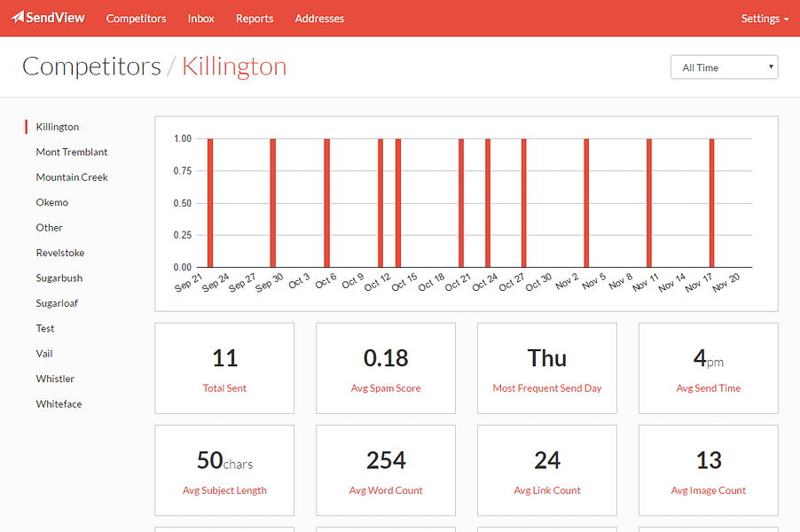800x532 pixels.
Task: Click the Most Frequent Send Day card
Action: point(547,368)
